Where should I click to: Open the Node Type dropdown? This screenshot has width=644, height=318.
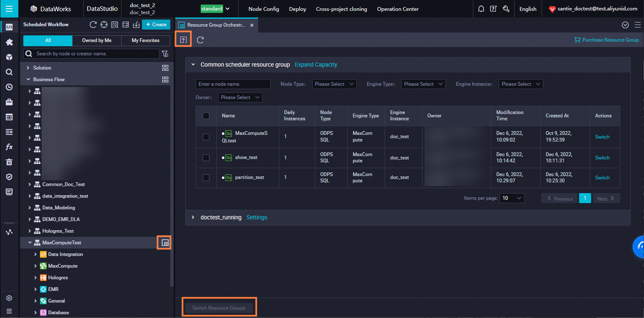[334, 84]
